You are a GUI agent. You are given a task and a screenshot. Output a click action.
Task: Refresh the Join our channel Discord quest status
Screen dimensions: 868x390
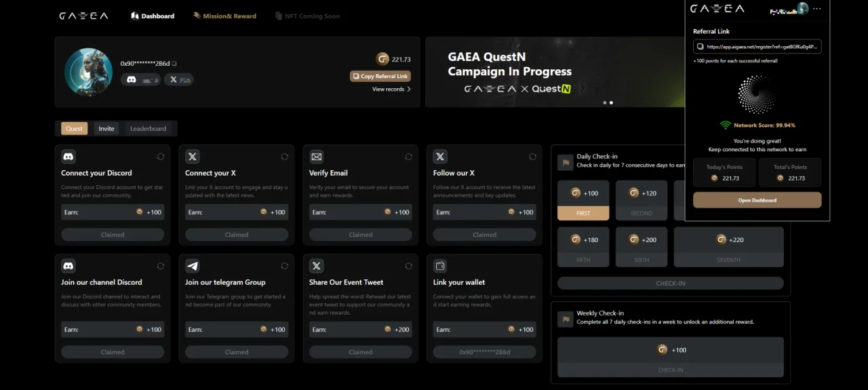point(161,266)
